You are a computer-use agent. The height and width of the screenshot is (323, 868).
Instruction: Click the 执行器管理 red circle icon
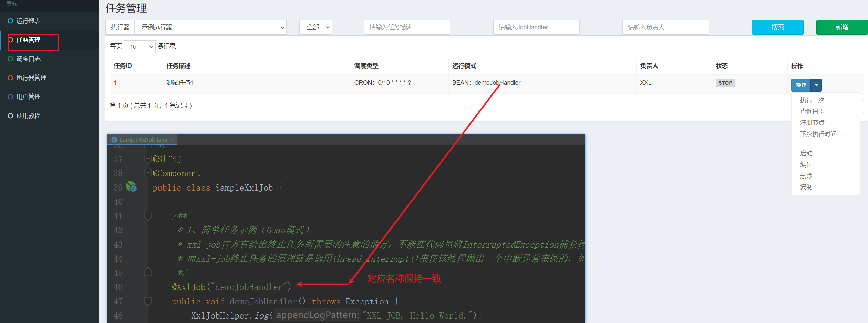(x=10, y=78)
